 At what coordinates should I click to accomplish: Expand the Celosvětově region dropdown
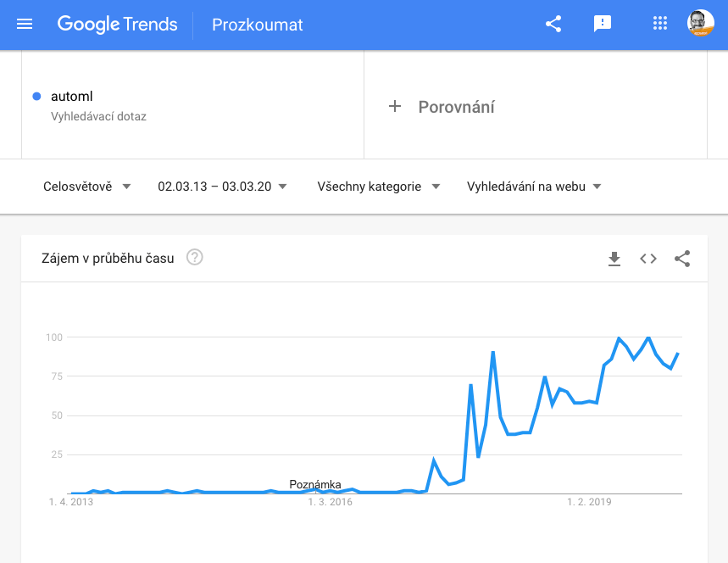(x=86, y=187)
